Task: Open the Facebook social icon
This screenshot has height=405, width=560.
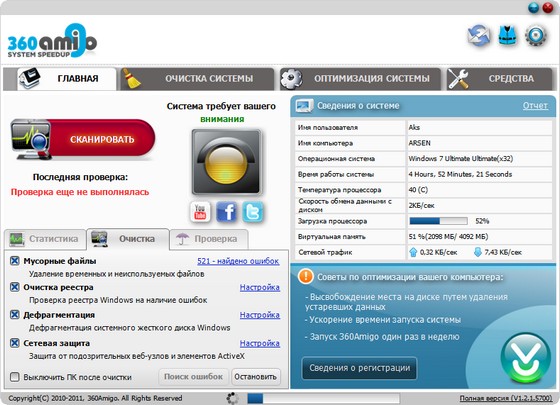Action: point(226,211)
